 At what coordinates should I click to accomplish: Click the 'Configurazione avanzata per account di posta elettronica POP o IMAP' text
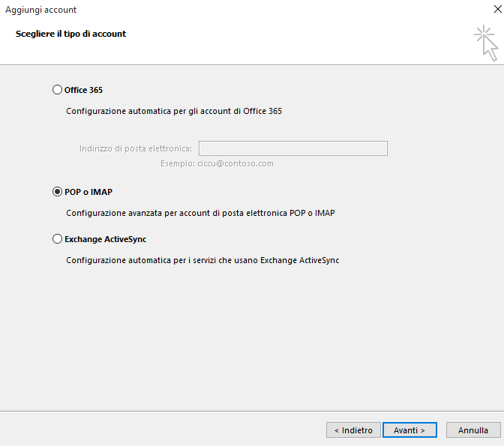200,213
